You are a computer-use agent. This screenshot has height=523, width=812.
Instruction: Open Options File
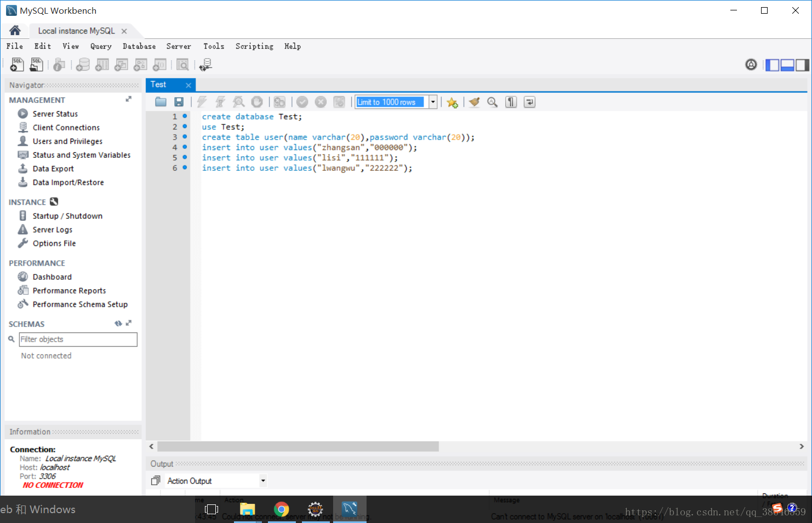tap(54, 243)
